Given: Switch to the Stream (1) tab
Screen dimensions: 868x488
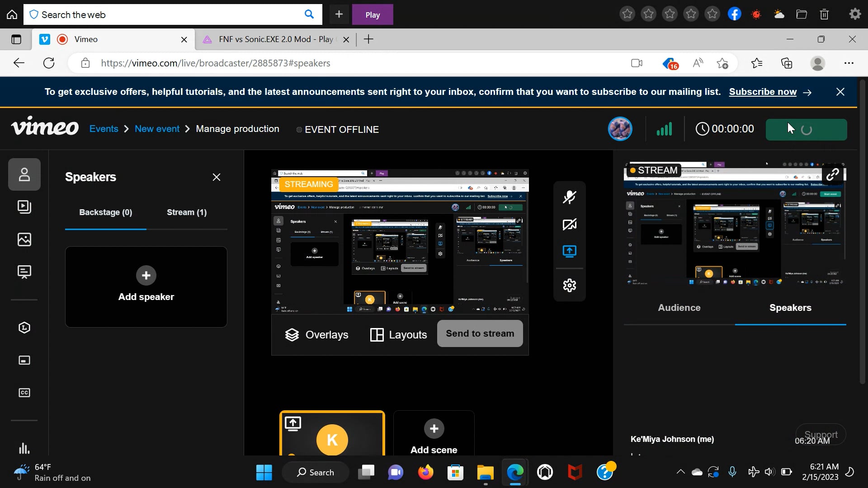Looking at the screenshot, I should click(x=187, y=212).
